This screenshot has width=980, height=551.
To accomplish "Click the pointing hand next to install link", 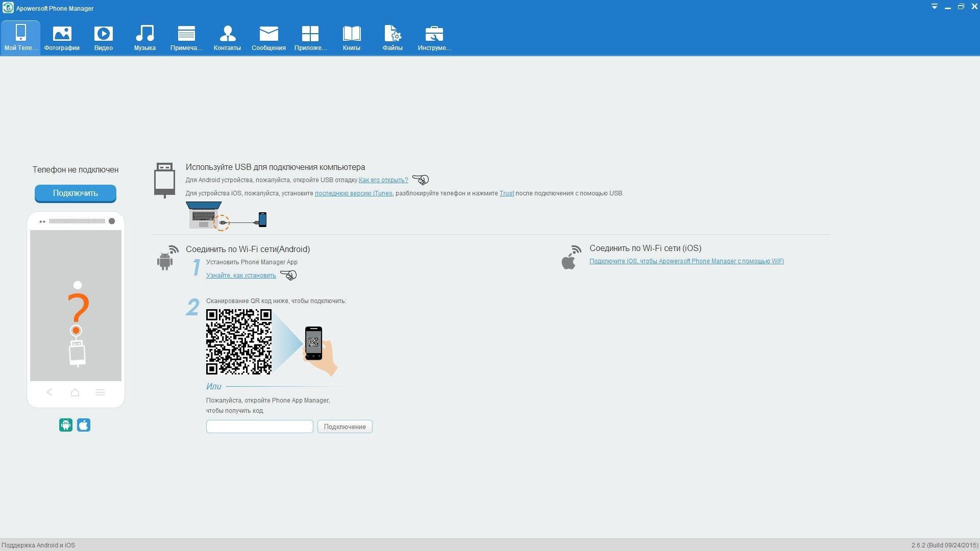I will 288,275.
